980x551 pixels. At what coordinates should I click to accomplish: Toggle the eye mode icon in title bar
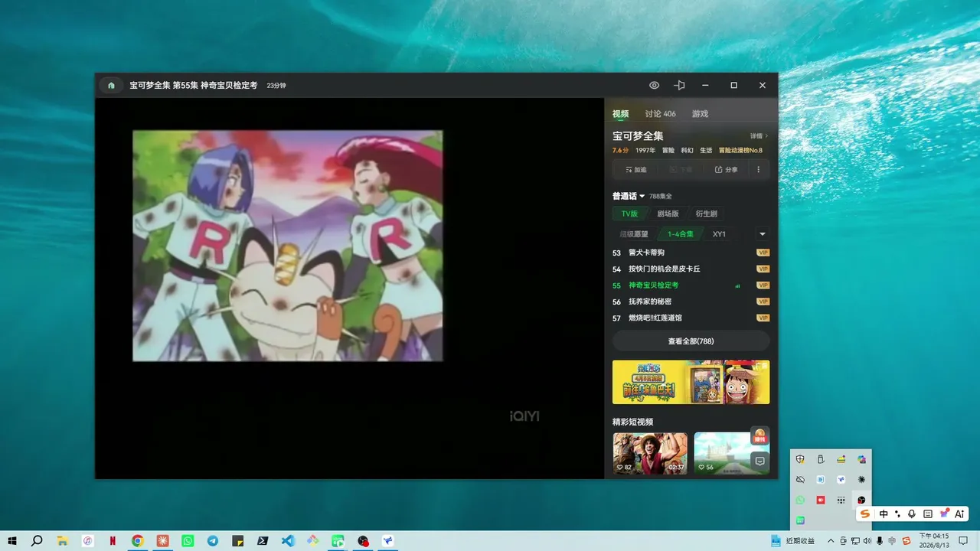(654, 86)
